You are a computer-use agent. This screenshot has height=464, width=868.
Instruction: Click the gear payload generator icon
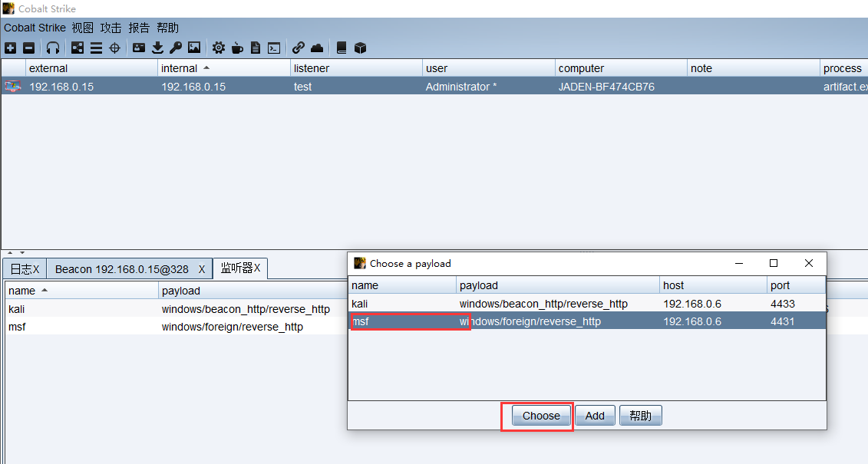click(x=219, y=48)
